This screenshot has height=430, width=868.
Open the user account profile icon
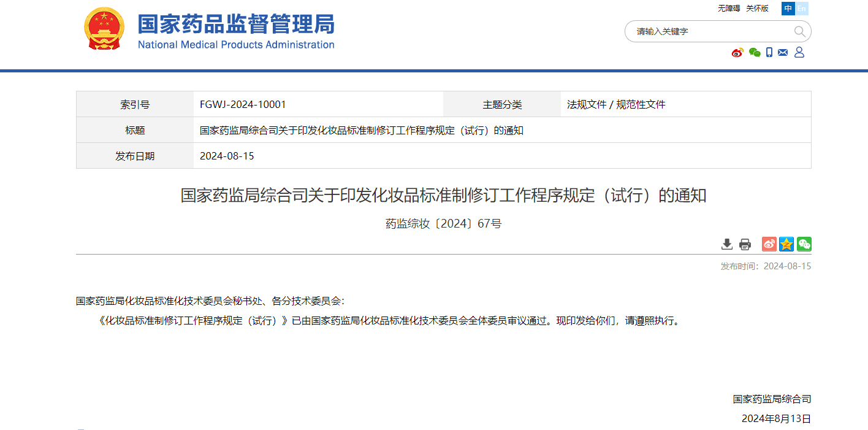[799, 53]
